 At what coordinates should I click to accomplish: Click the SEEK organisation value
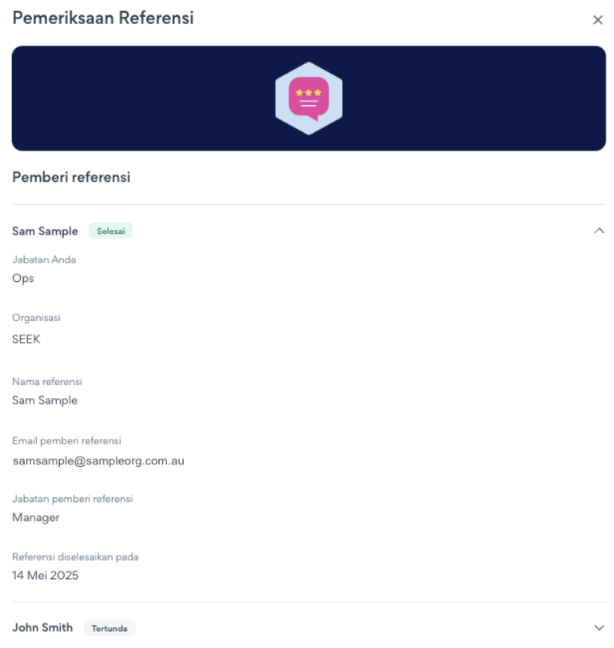[x=26, y=339]
